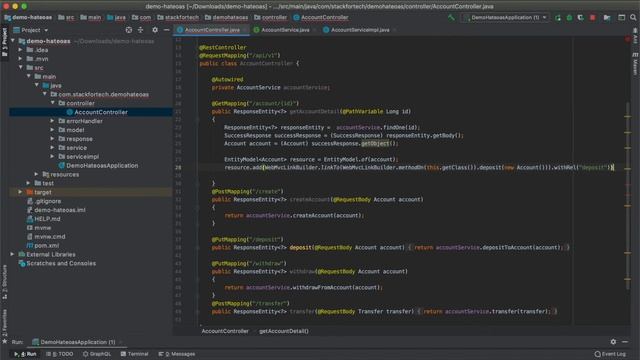
Task: Click the Maven side tool button
Action: click(635, 64)
